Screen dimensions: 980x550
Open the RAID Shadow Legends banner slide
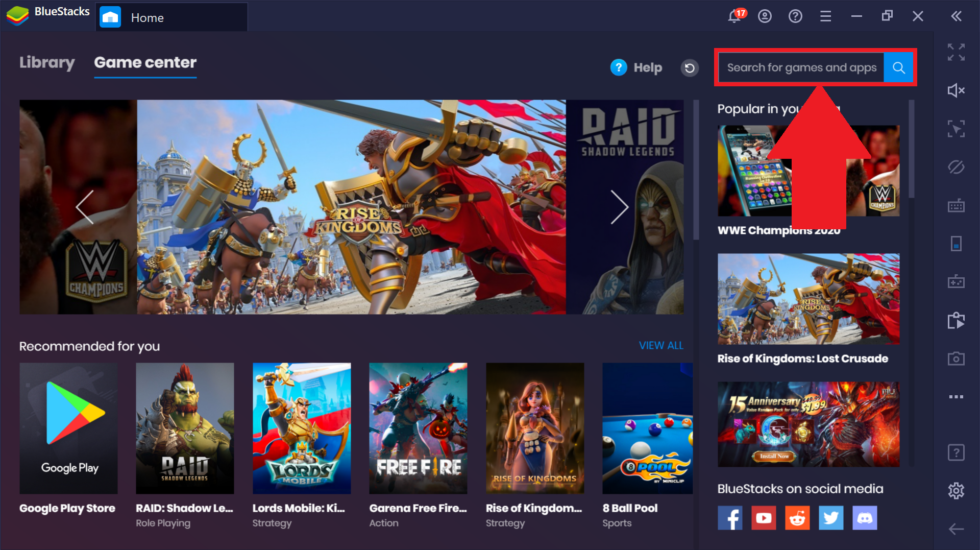point(625,207)
